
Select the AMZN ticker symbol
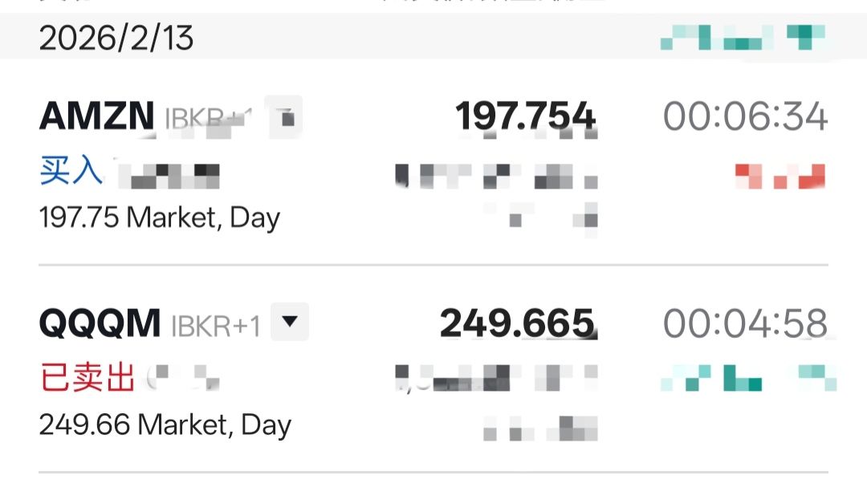[96, 117]
